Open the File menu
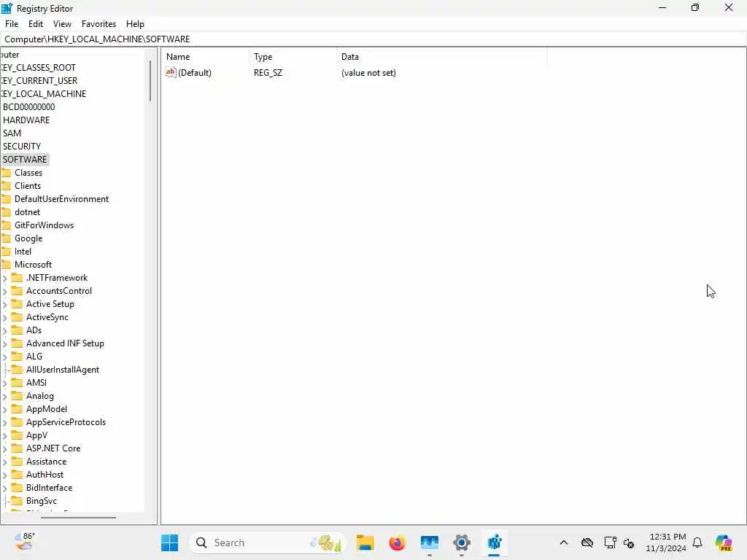This screenshot has width=747, height=560. coord(12,24)
